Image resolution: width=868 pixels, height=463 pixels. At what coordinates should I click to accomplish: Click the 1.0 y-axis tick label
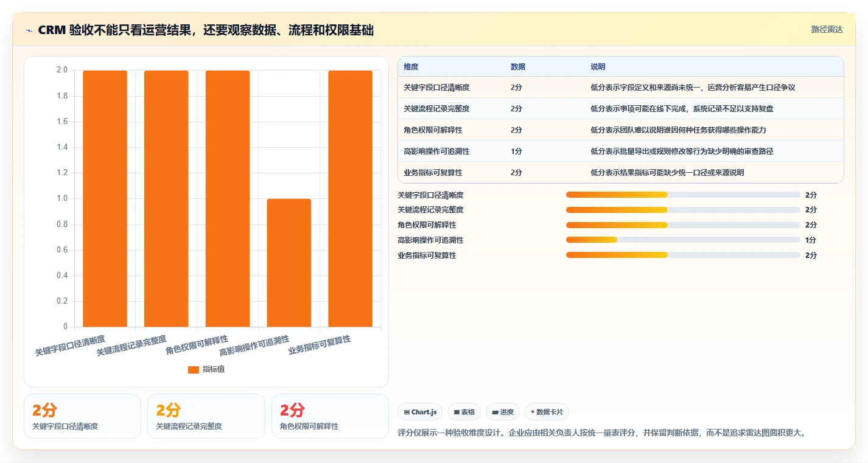62,198
